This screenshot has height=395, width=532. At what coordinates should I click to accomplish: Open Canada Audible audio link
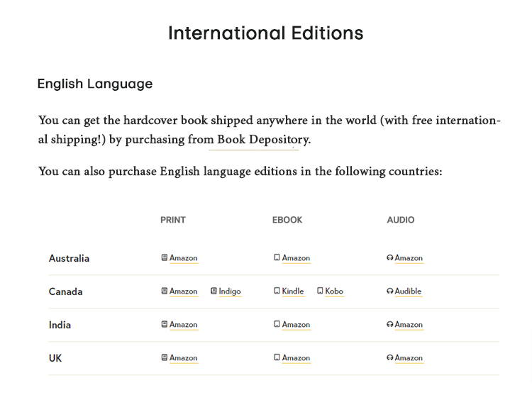[x=408, y=291]
